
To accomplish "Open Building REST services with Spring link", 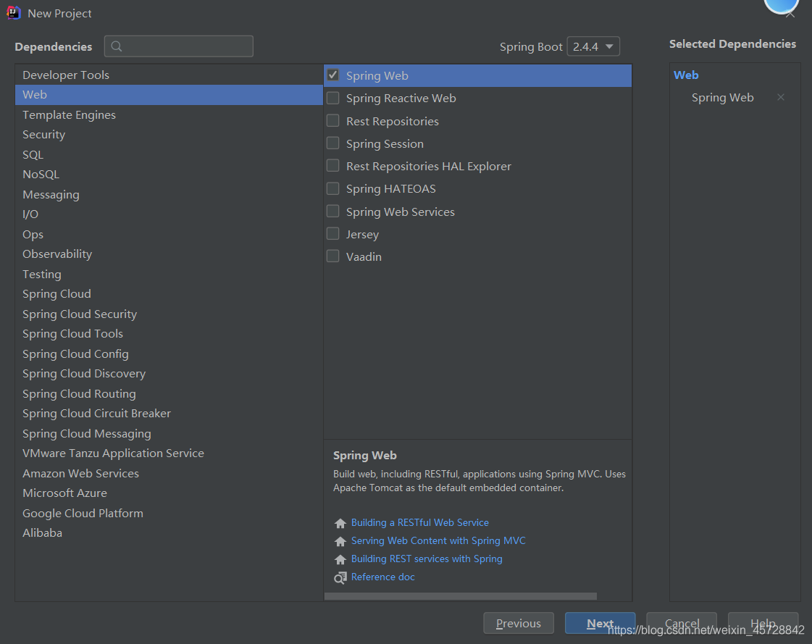I will (427, 559).
